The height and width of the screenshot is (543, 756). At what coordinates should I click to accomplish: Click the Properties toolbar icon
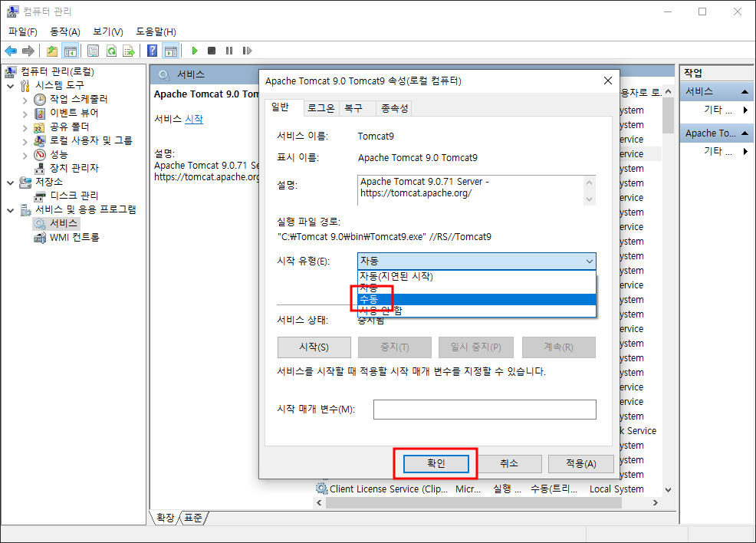[93, 51]
